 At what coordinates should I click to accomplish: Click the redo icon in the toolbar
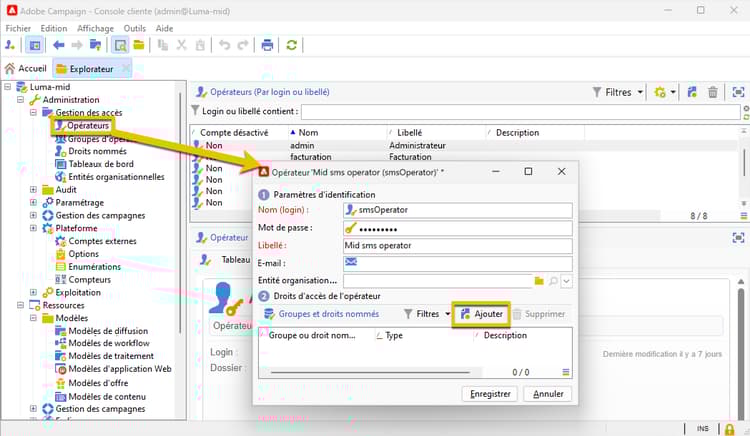coord(243,45)
